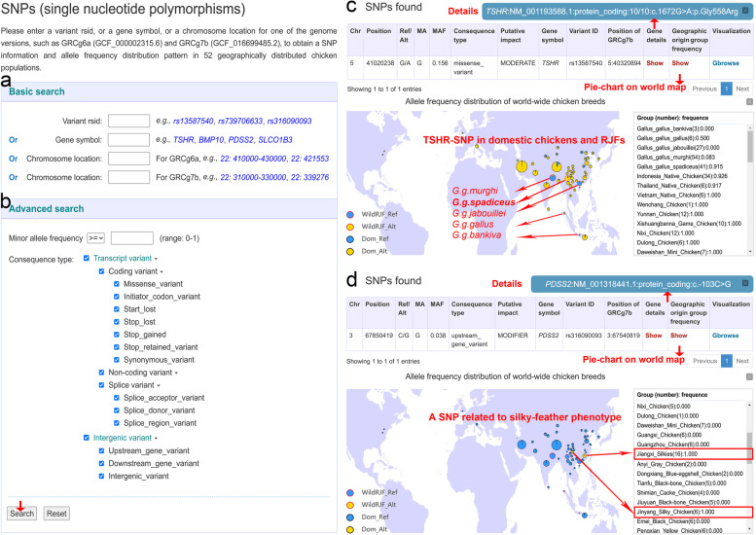
Task: Go to Next page in TSHR results
Action: [742, 89]
